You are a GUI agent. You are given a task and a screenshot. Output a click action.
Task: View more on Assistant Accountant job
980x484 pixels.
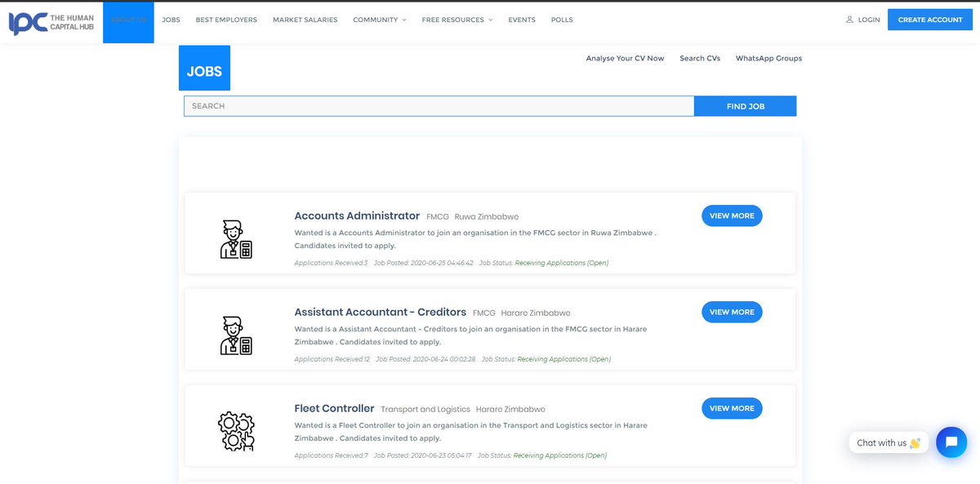732,312
